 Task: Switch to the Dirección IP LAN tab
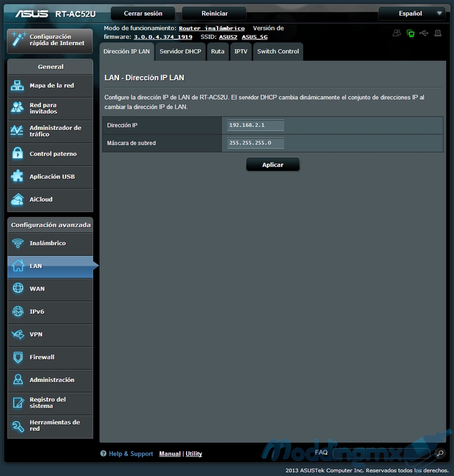127,51
